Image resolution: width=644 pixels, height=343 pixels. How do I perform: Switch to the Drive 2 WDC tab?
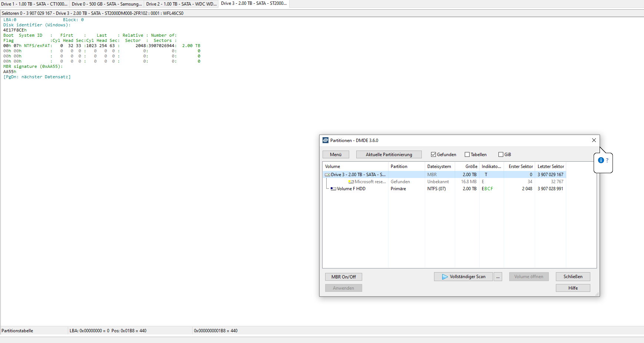181,4
